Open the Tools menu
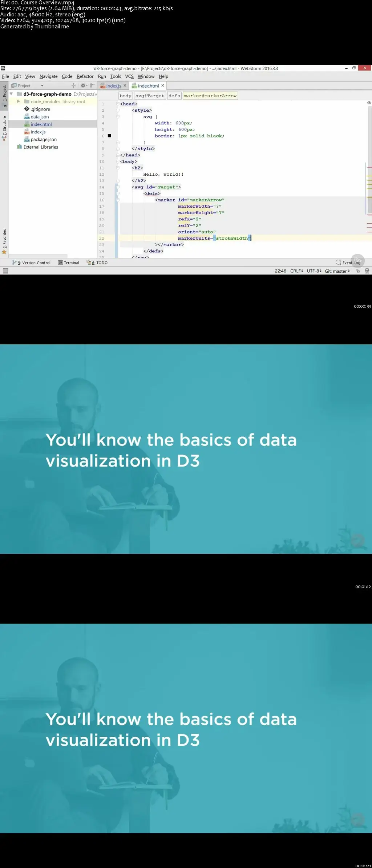 [x=116, y=76]
